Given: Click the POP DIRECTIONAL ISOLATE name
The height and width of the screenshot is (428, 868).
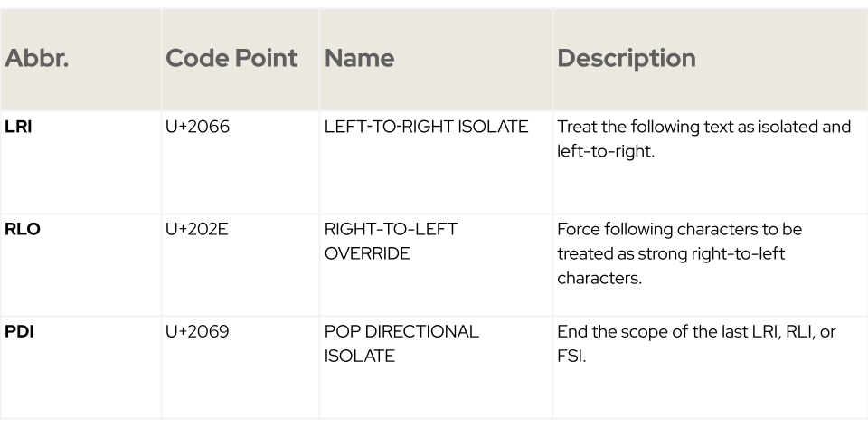Looking at the screenshot, I should [401, 344].
